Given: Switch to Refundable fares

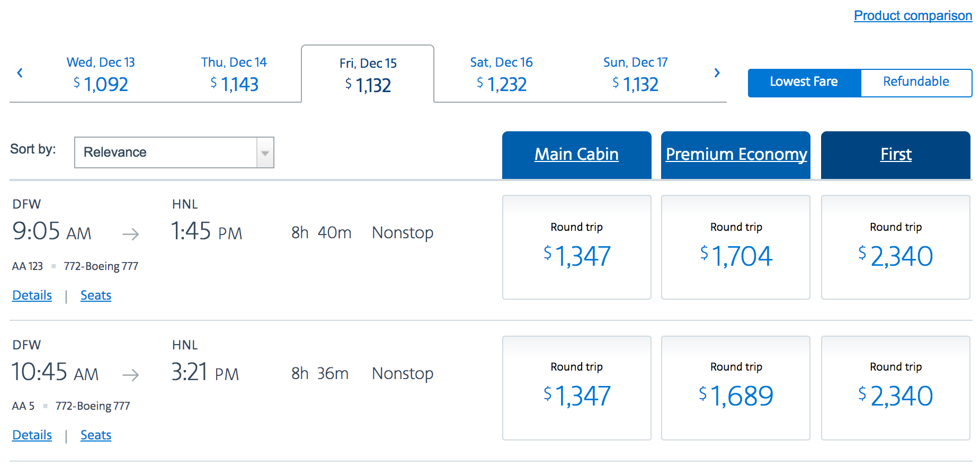Looking at the screenshot, I should coord(916,82).
